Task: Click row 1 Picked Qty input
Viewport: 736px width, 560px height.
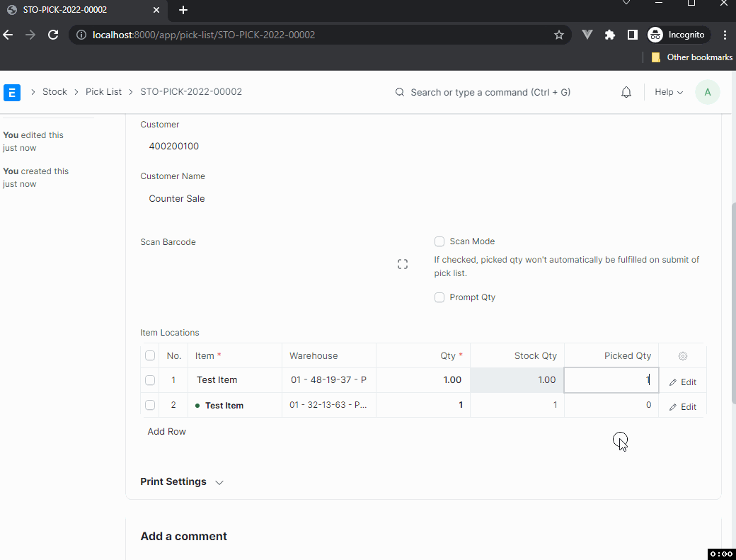Action: [611, 380]
